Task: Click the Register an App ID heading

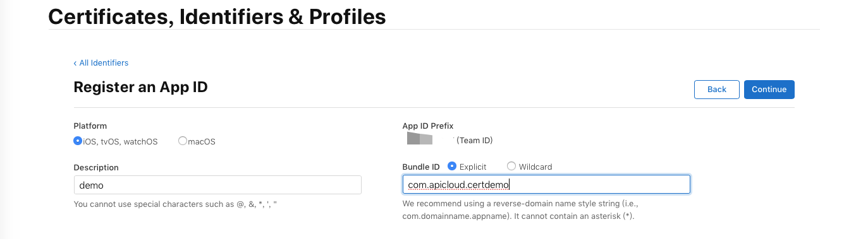Action: click(x=140, y=87)
